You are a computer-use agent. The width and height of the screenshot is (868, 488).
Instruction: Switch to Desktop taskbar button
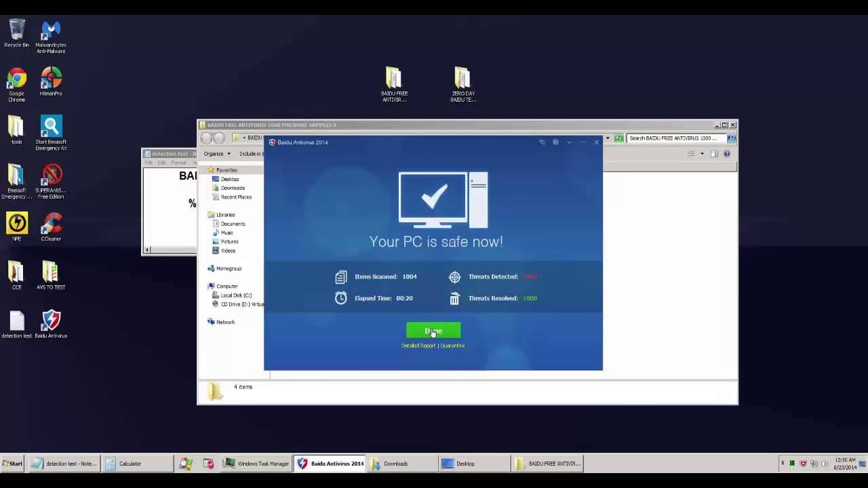click(x=475, y=464)
